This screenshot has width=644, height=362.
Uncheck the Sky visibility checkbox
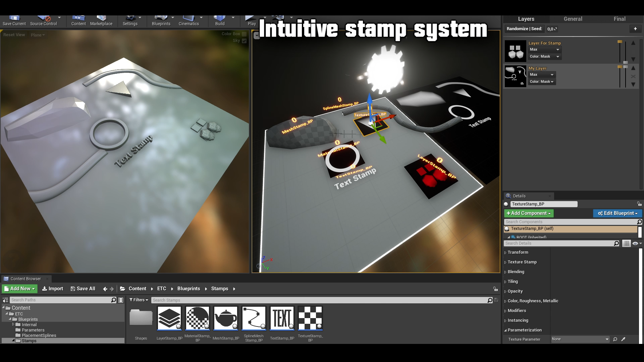[245, 41]
